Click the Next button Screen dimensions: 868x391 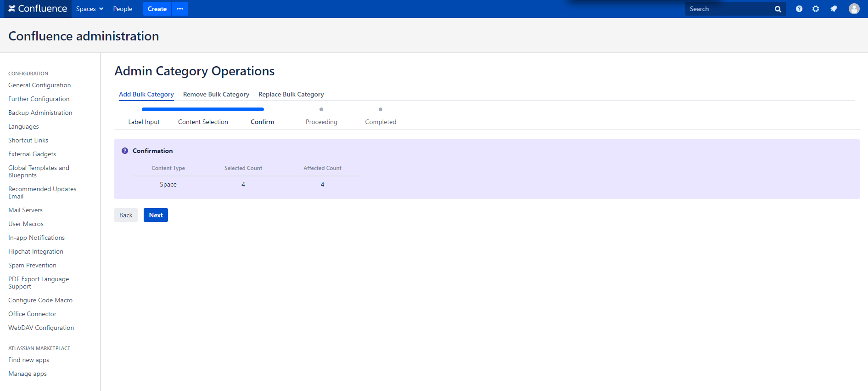click(156, 215)
